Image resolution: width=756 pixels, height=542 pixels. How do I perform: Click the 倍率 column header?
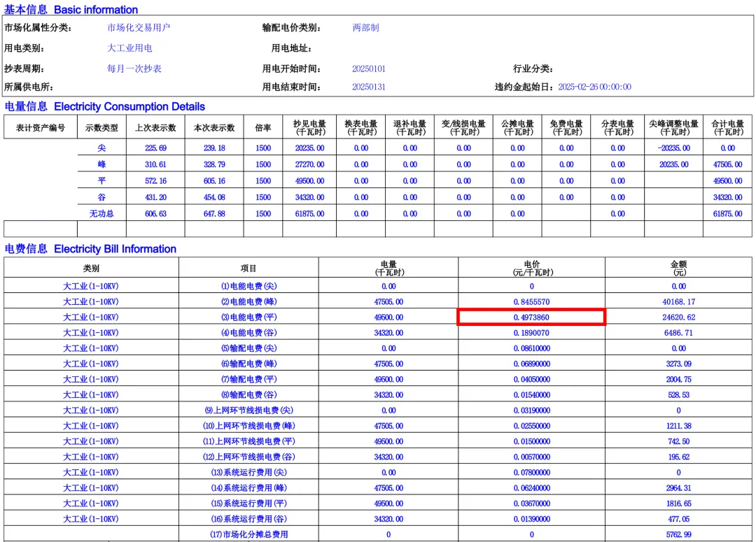click(262, 128)
